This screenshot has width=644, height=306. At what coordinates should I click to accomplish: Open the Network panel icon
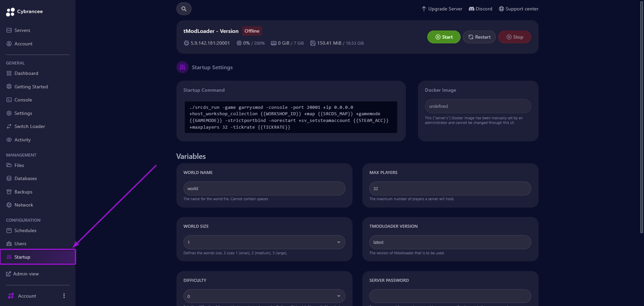point(9,205)
